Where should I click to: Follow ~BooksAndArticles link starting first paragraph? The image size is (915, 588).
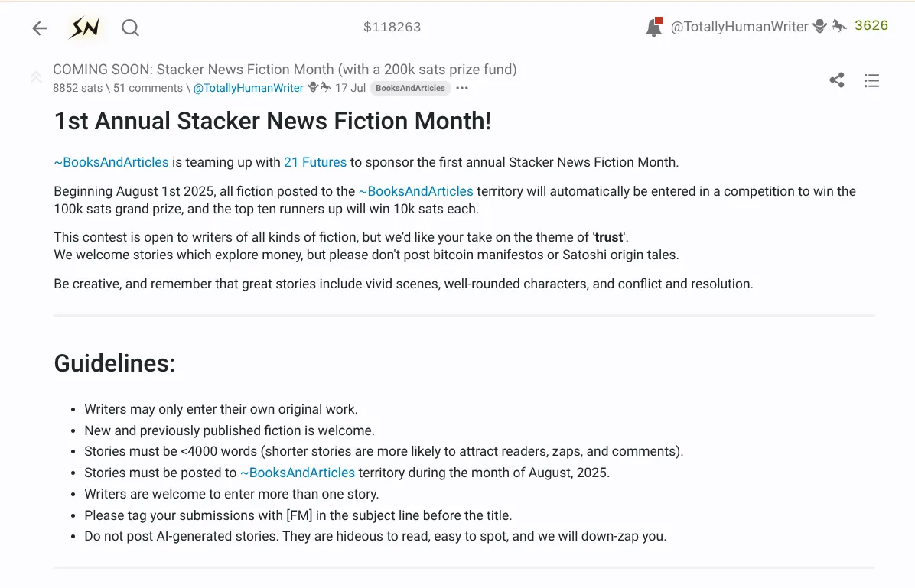[112, 162]
